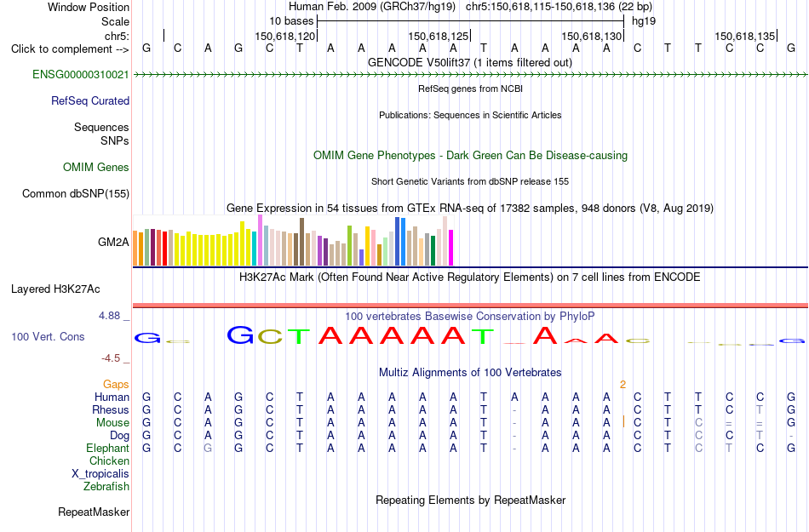Click the Common dbSNP(155) track label
The image size is (809, 532).
(76, 194)
